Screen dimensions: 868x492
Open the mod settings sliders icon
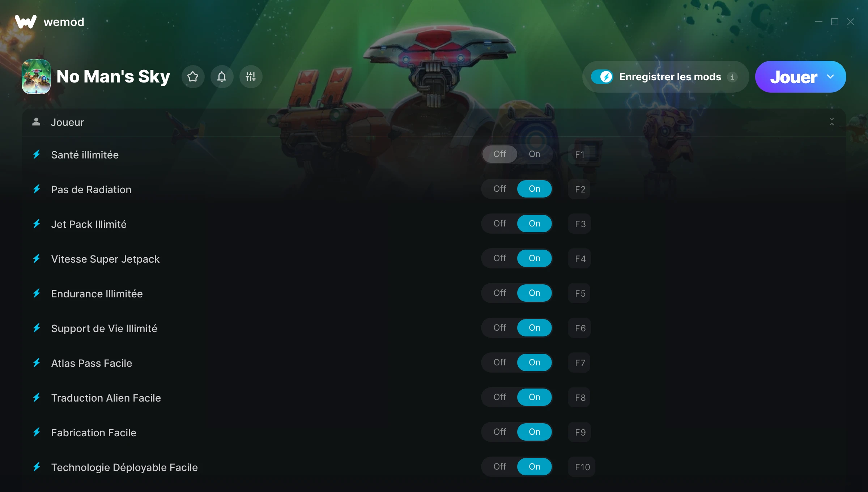(x=251, y=77)
